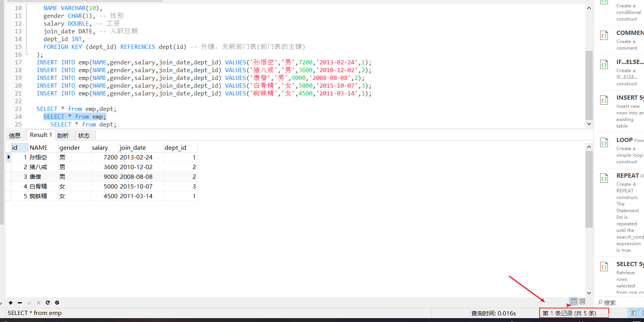Select the REPEAT snippet icon

click(604, 178)
